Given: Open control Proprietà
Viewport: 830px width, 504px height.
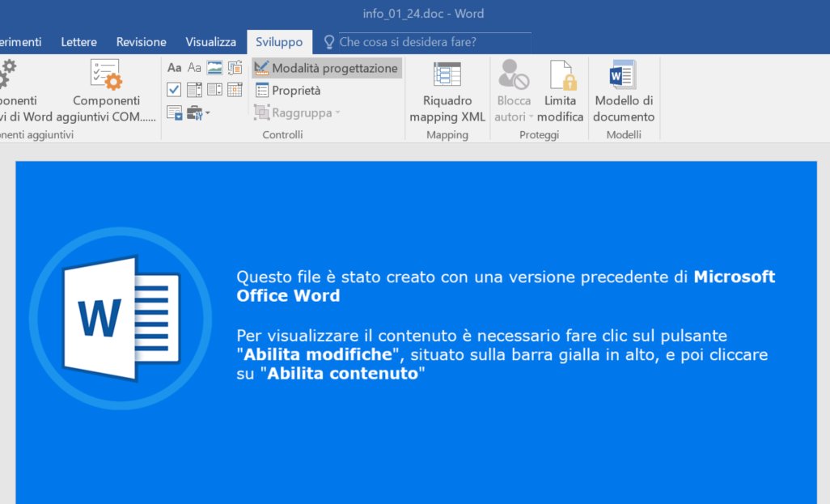Looking at the screenshot, I should pos(288,91).
